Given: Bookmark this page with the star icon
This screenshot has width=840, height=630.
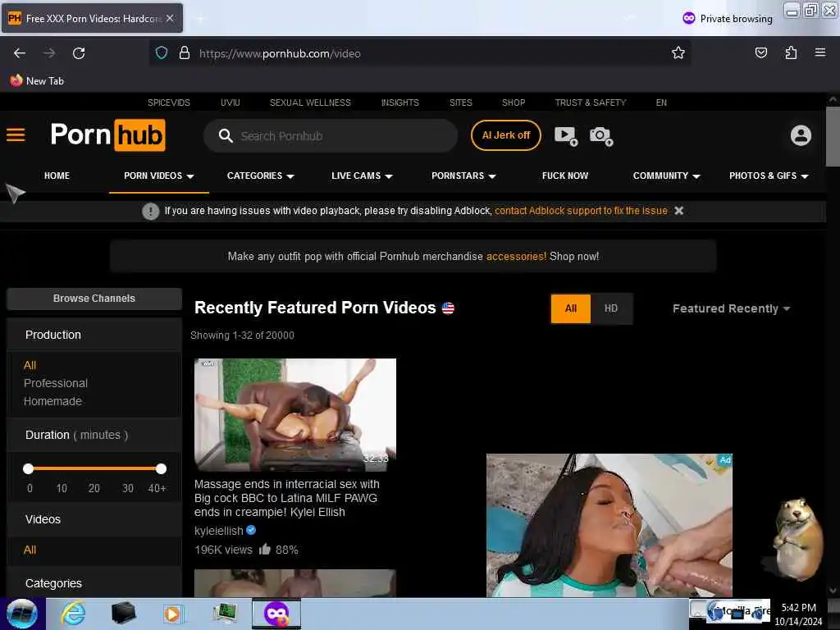Looking at the screenshot, I should coord(678,52).
